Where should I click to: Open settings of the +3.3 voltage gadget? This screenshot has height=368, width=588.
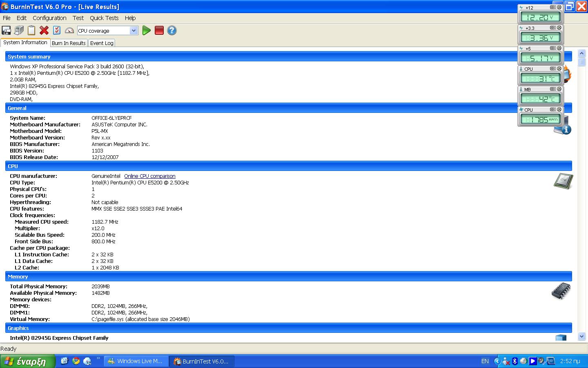tap(553, 28)
